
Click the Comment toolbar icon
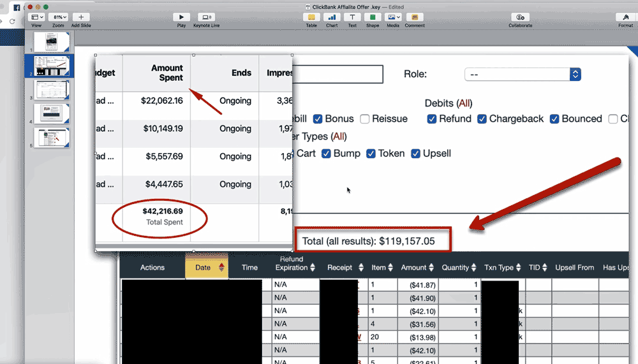click(414, 17)
